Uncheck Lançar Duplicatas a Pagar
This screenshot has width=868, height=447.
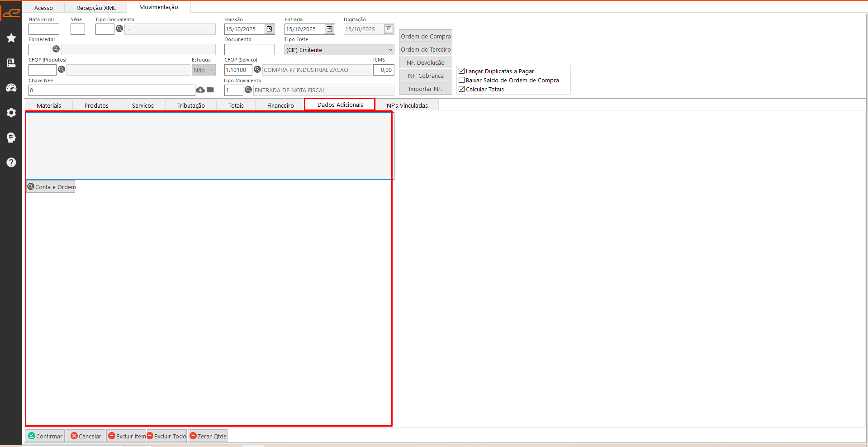[462, 71]
